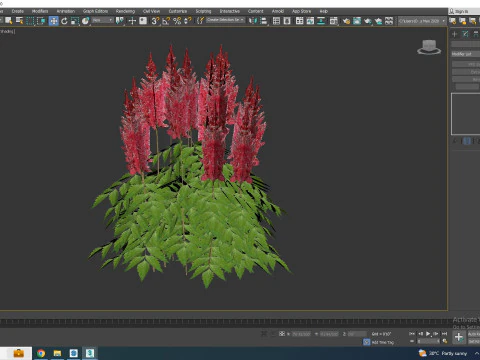Click the current frame number field
Screen dimensions: 480x360
(x=429, y=341)
